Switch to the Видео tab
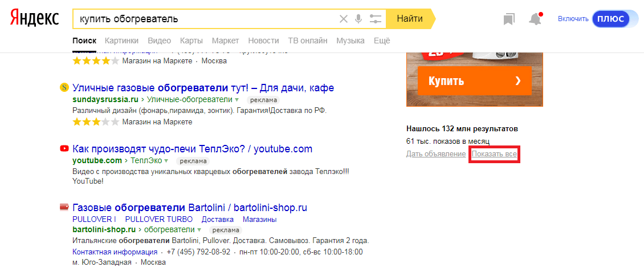Image resolution: width=644 pixels, height=271 pixels. (x=160, y=41)
